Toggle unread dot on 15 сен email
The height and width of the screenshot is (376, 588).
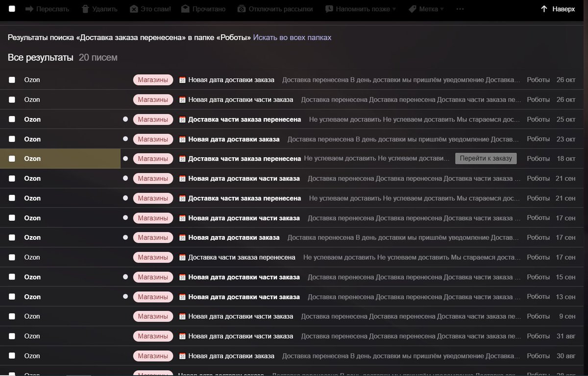pos(125,277)
